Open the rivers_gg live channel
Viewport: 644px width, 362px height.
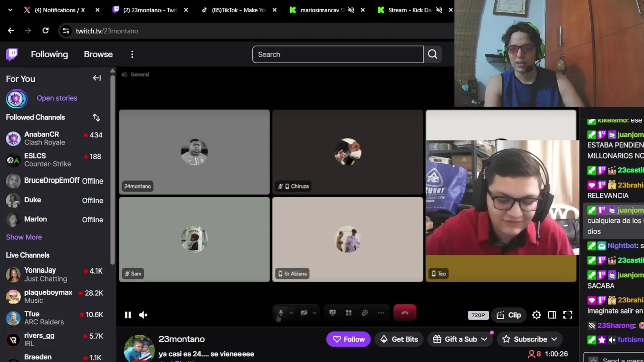click(54, 339)
